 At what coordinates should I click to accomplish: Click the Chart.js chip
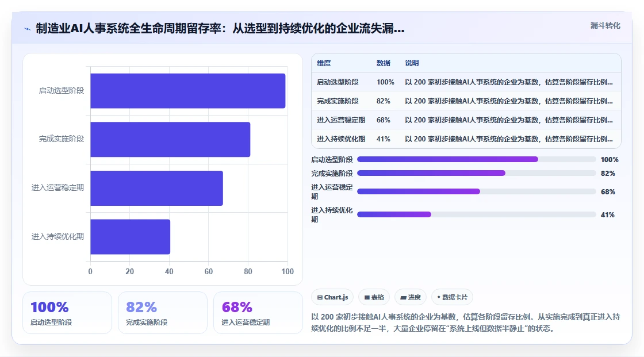point(333,297)
